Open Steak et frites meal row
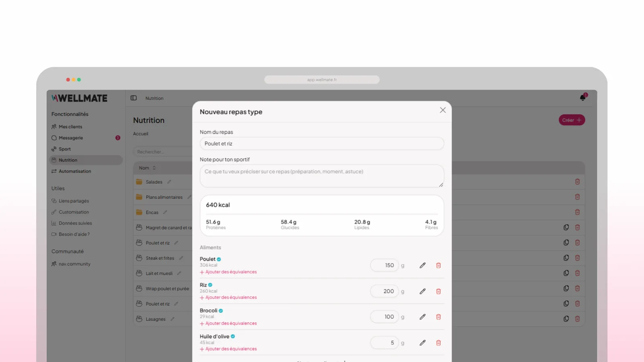The height and width of the screenshot is (362, 644). [160, 258]
